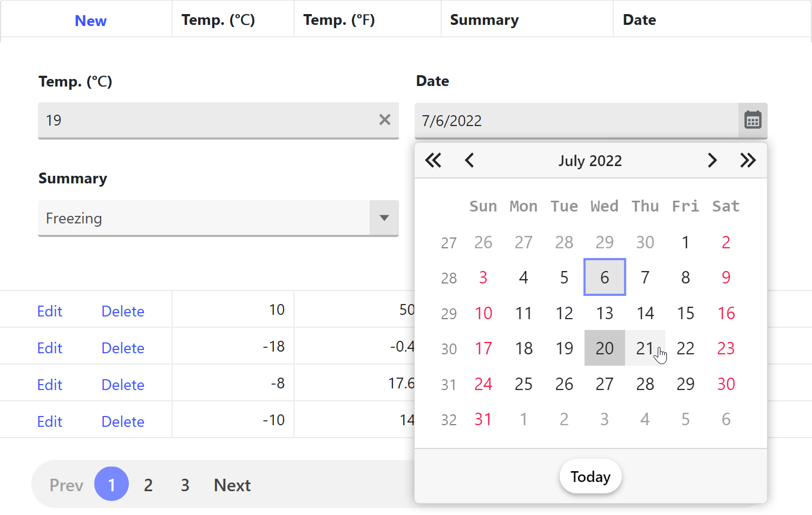Select July 21 in the calendar

point(645,348)
